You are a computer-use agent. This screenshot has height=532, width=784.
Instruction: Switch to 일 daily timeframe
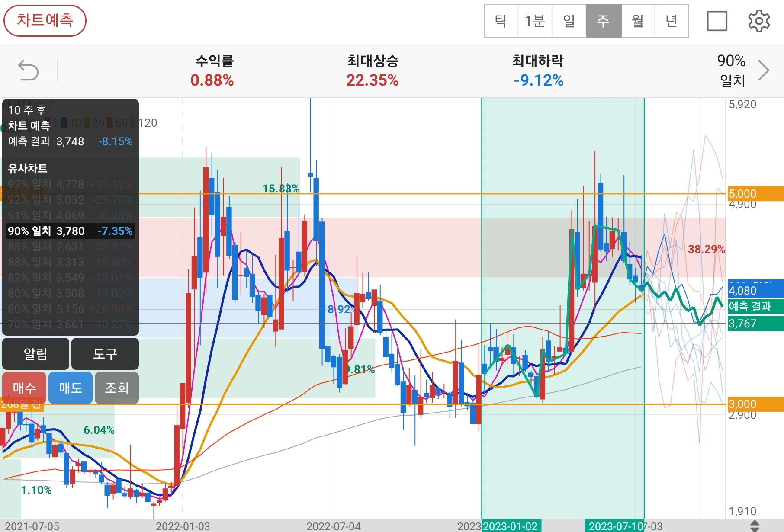(569, 21)
